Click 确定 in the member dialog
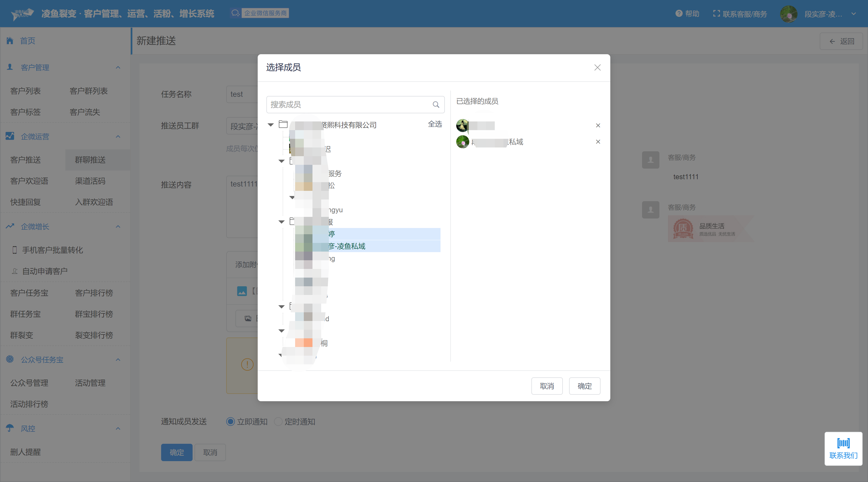The height and width of the screenshot is (482, 868). (584, 386)
